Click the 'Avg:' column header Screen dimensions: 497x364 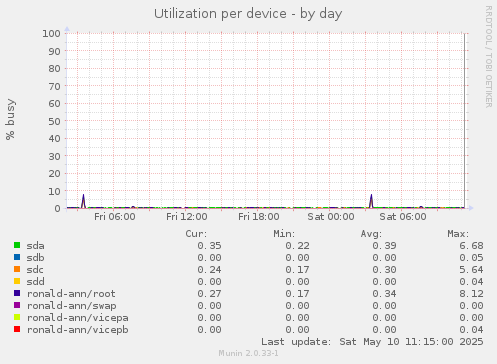(371, 234)
